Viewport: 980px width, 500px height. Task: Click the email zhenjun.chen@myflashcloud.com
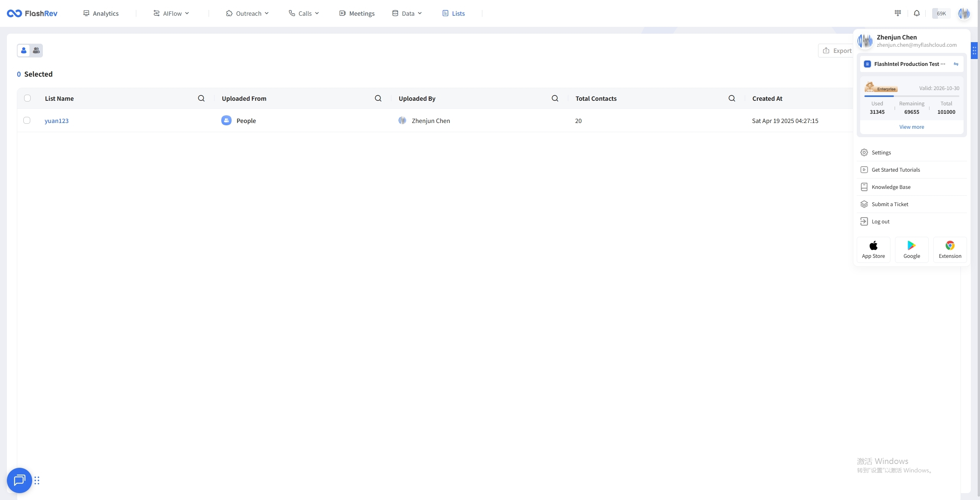tap(916, 45)
